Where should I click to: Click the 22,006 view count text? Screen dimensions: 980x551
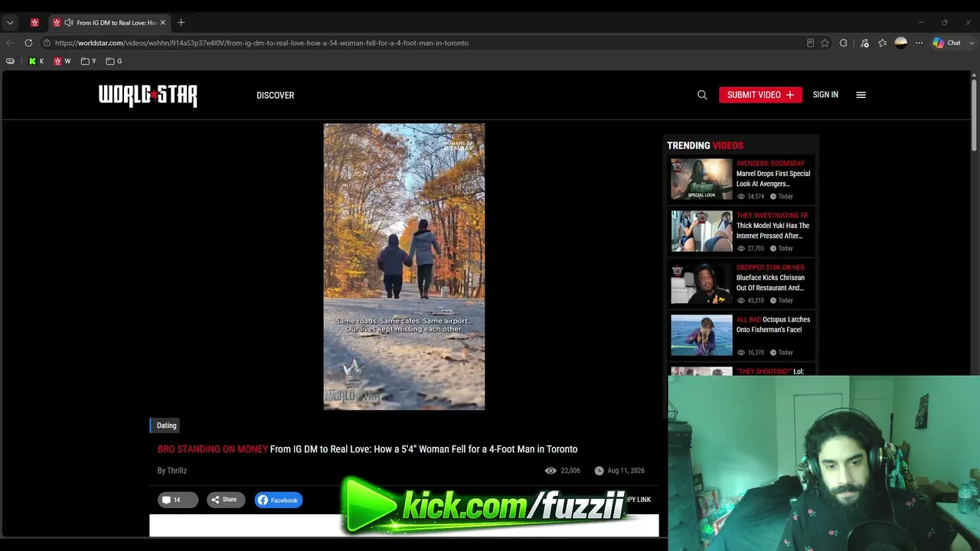point(570,471)
